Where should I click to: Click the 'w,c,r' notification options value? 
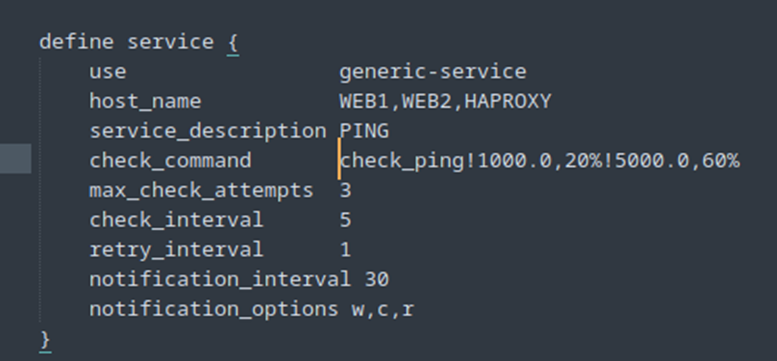383,310
